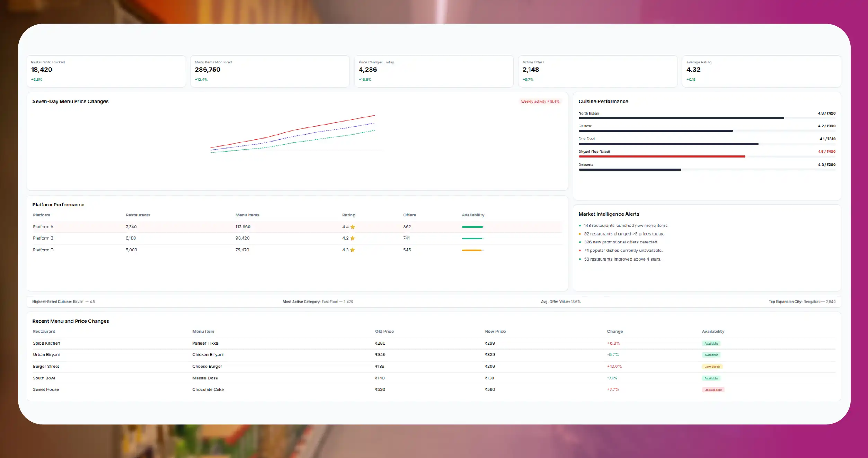Click the Chocolate Cake menu item

pyautogui.click(x=208, y=389)
